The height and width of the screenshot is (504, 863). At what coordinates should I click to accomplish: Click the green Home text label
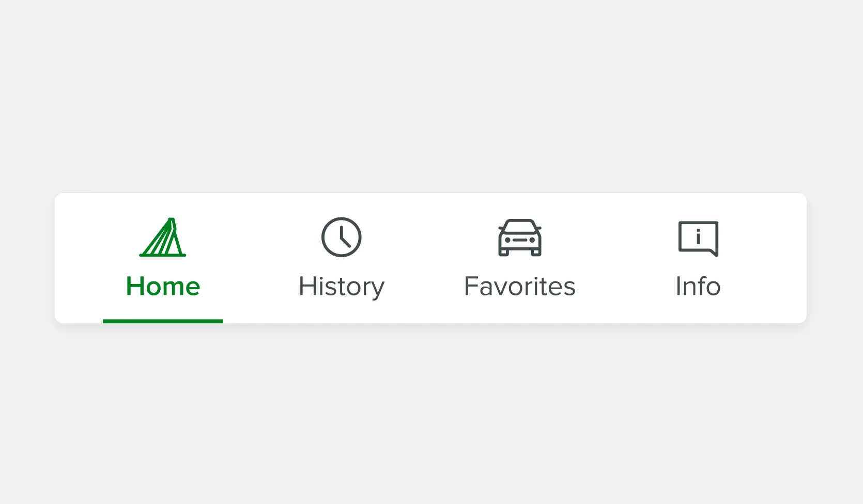pos(163,286)
